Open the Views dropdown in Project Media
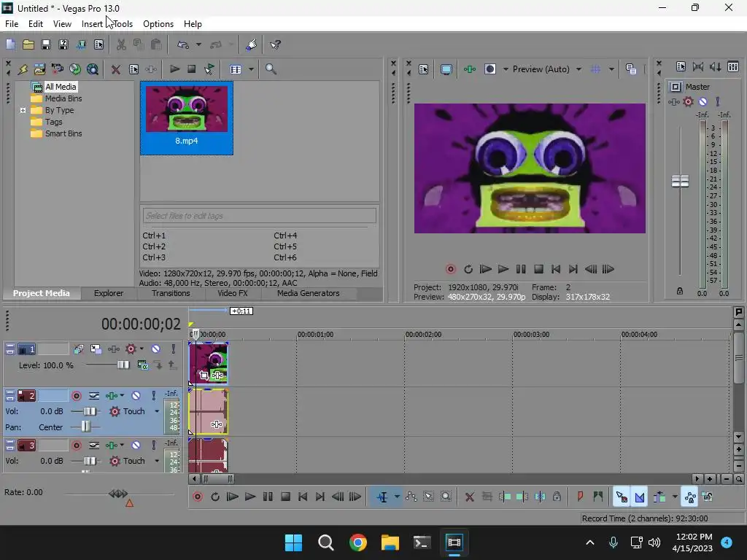Screen dimensions: 747x560 tap(251, 69)
